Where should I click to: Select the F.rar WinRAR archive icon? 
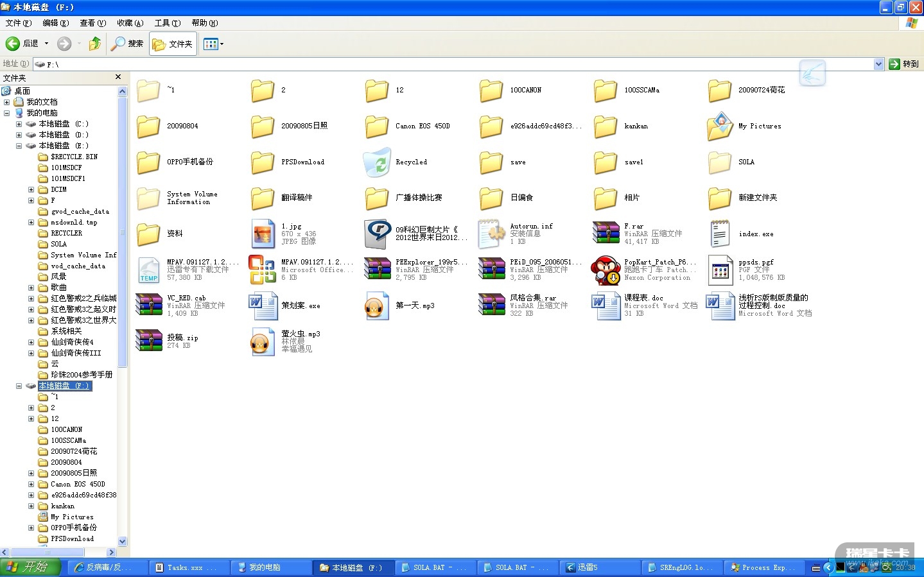[x=606, y=234]
